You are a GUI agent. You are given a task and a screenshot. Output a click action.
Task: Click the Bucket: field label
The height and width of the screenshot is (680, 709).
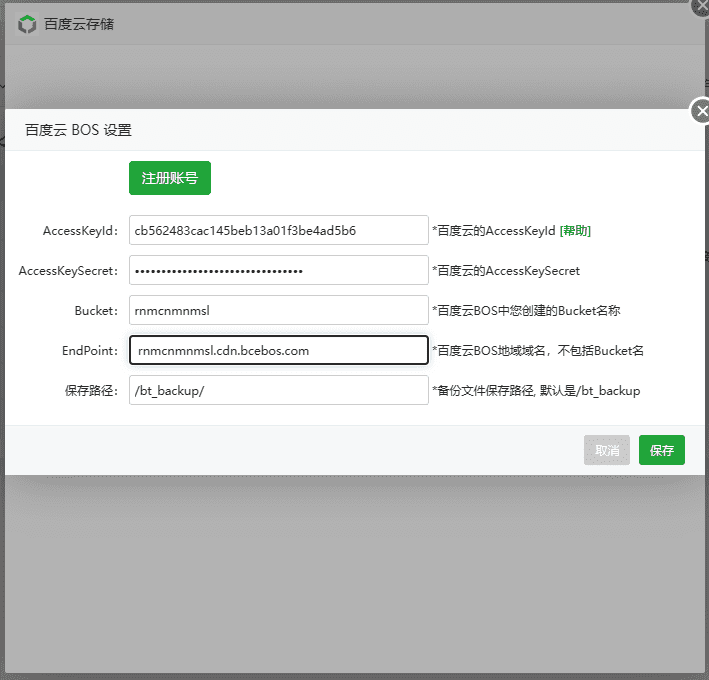tap(96, 311)
